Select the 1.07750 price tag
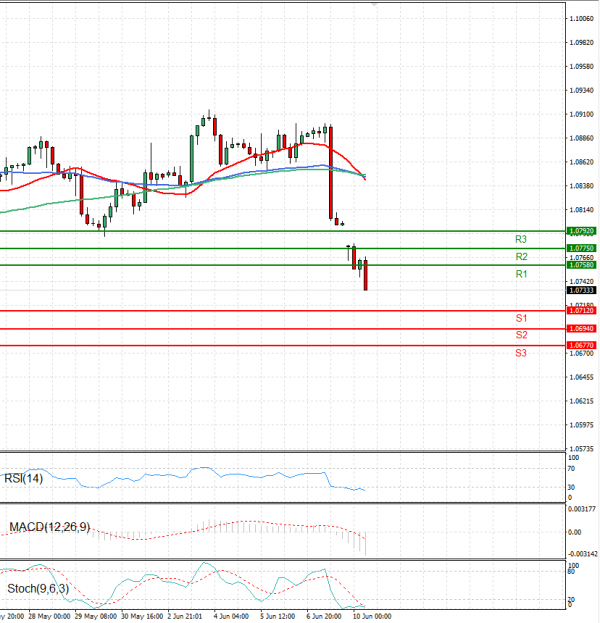The image size is (600, 623). (581, 248)
